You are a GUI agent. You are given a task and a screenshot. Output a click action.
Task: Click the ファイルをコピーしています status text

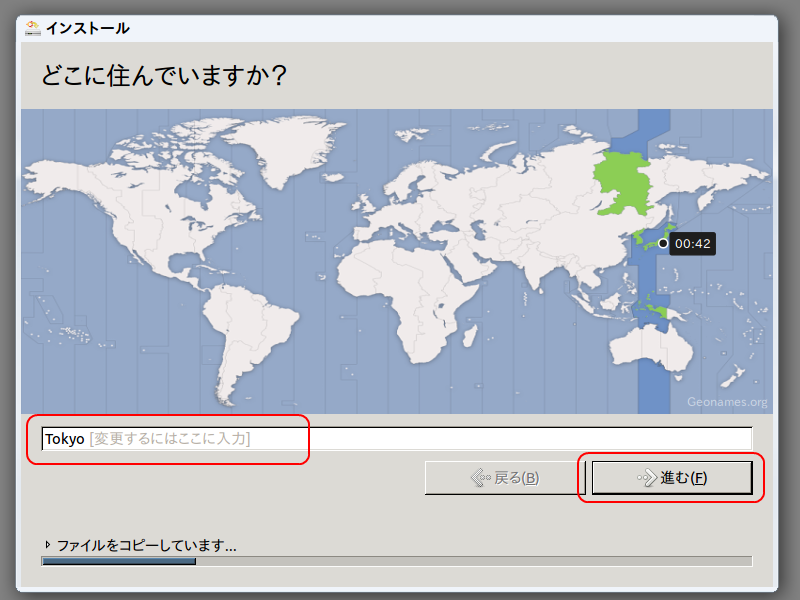coord(146,545)
